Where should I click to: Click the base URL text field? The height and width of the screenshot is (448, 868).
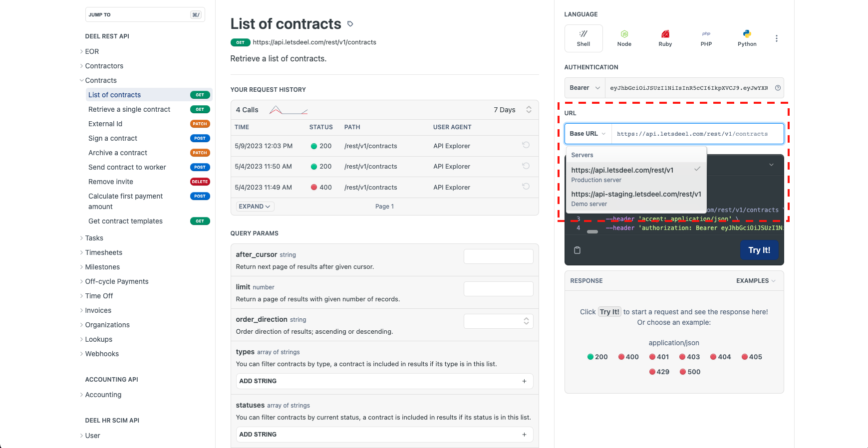tap(697, 134)
